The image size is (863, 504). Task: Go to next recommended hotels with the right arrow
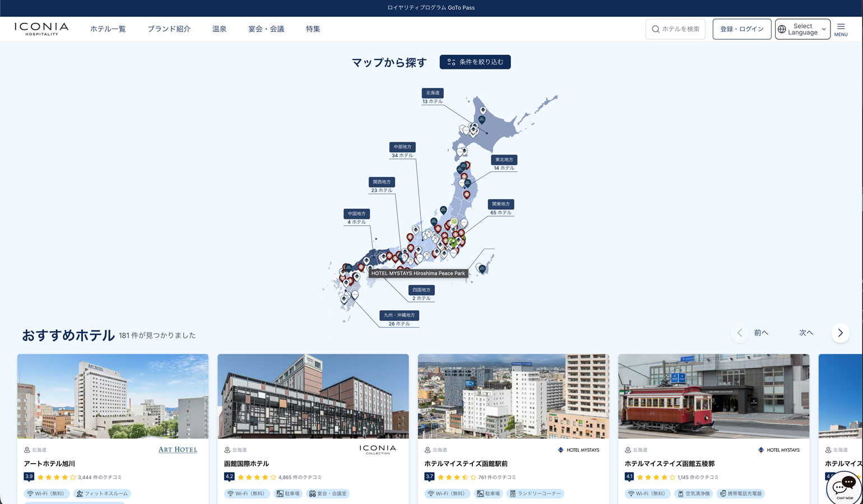840,333
